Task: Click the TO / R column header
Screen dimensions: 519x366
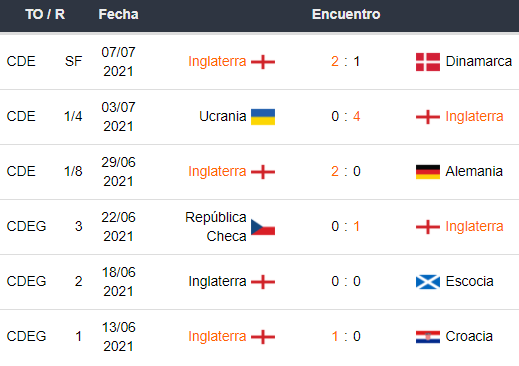Action: pyautogui.click(x=45, y=14)
